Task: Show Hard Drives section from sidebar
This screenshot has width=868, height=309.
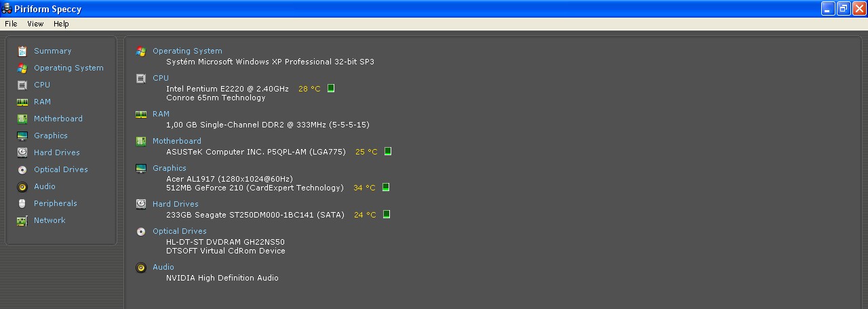Action: (57, 152)
